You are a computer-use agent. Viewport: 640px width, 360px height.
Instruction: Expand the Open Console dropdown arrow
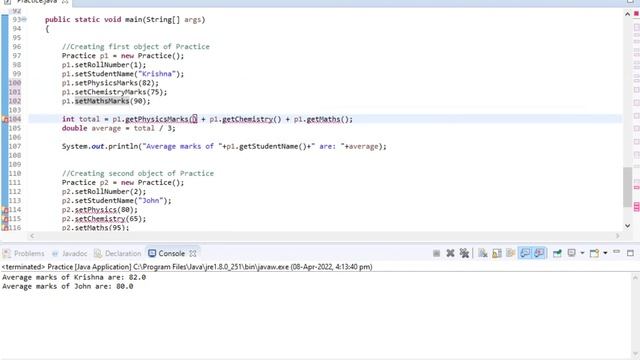pos(605,253)
